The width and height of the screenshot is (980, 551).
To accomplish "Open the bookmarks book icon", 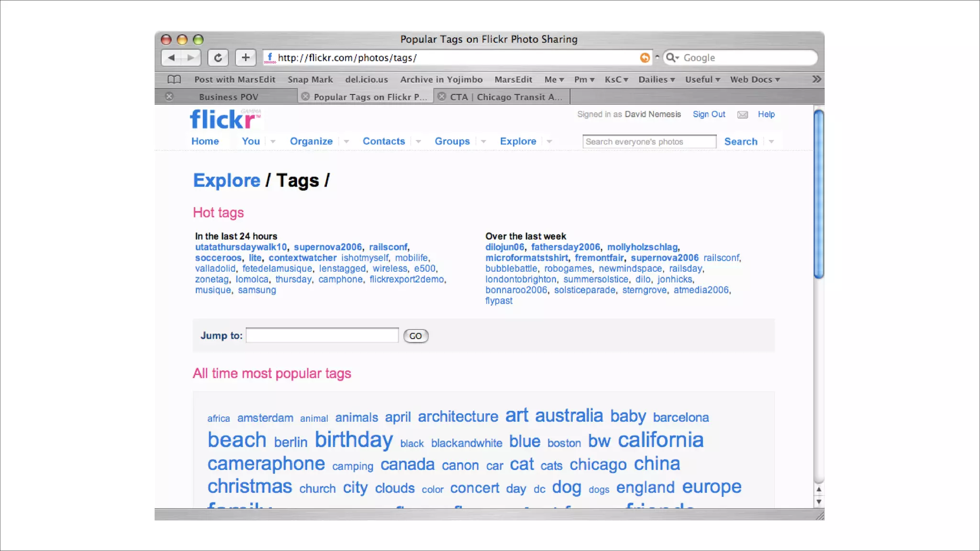I will [x=174, y=79].
